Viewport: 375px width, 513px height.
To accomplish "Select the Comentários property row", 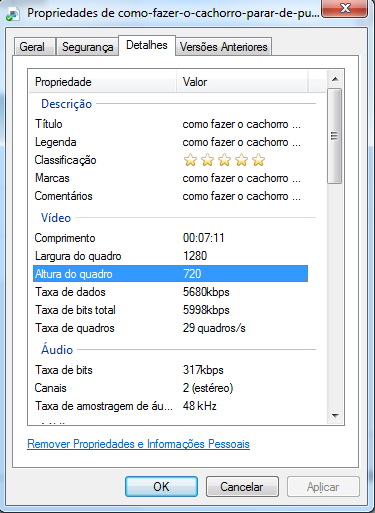I will [x=170, y=196].
